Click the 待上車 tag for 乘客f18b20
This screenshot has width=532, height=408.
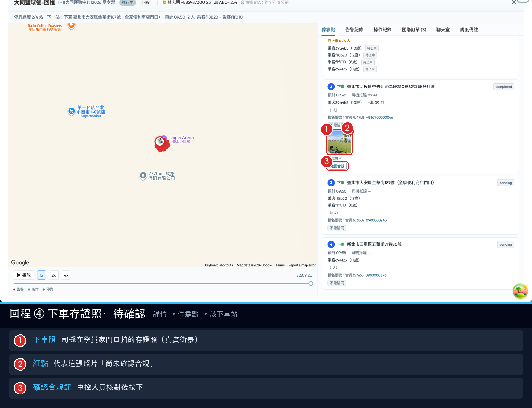click(370, 55)
